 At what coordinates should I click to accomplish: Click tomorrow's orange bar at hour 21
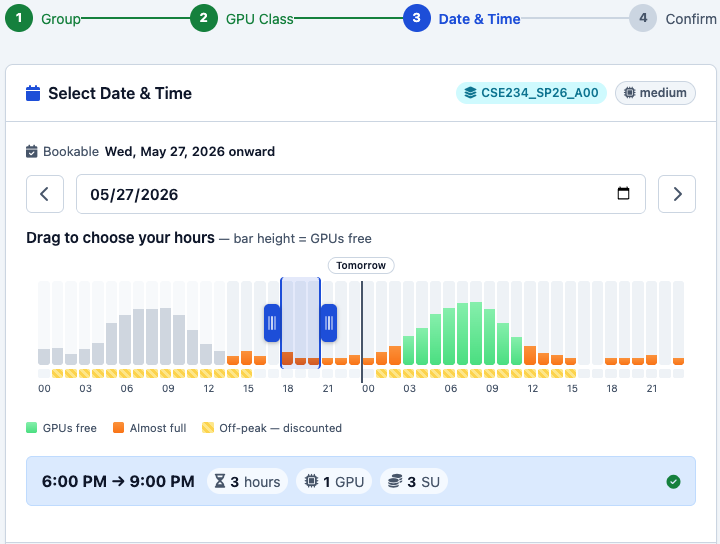652,360
